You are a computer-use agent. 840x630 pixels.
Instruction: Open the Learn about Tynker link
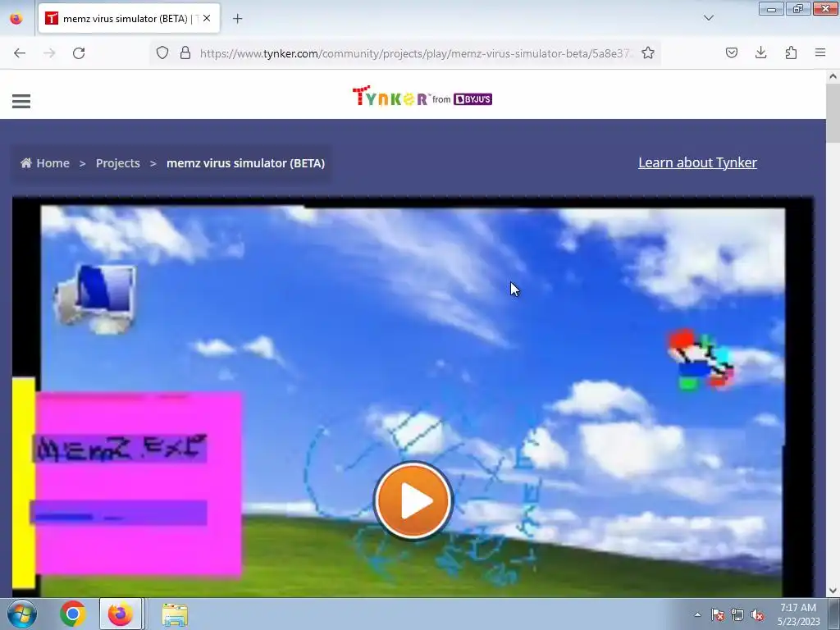pos(697,162)
